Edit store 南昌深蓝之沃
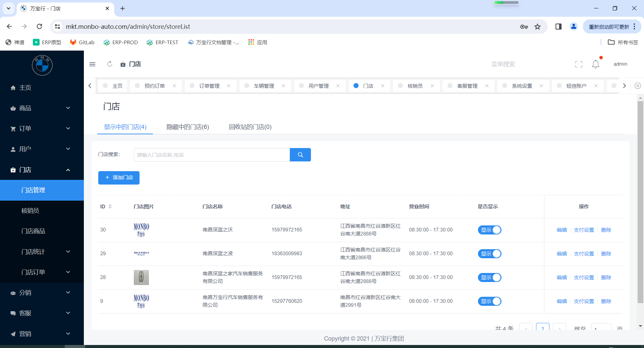The height and width of the screenshot is (348, 644). [561, 230]
